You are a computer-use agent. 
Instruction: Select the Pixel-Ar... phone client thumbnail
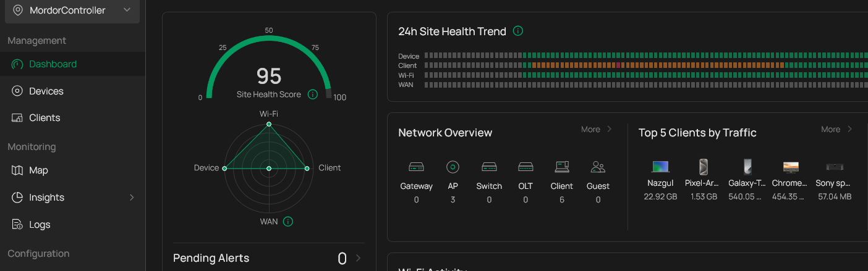click(703, 167)
